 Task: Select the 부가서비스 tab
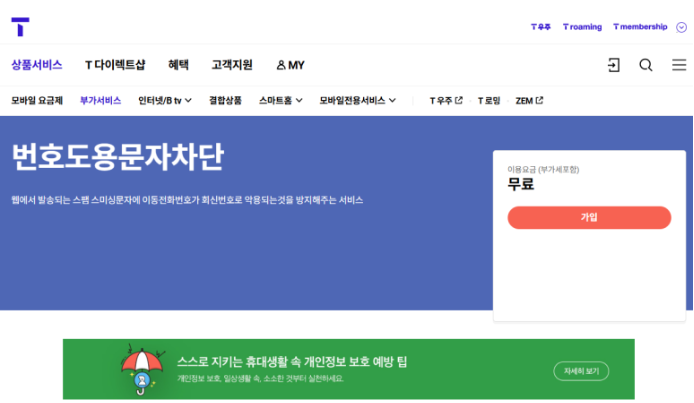[100, 101]
